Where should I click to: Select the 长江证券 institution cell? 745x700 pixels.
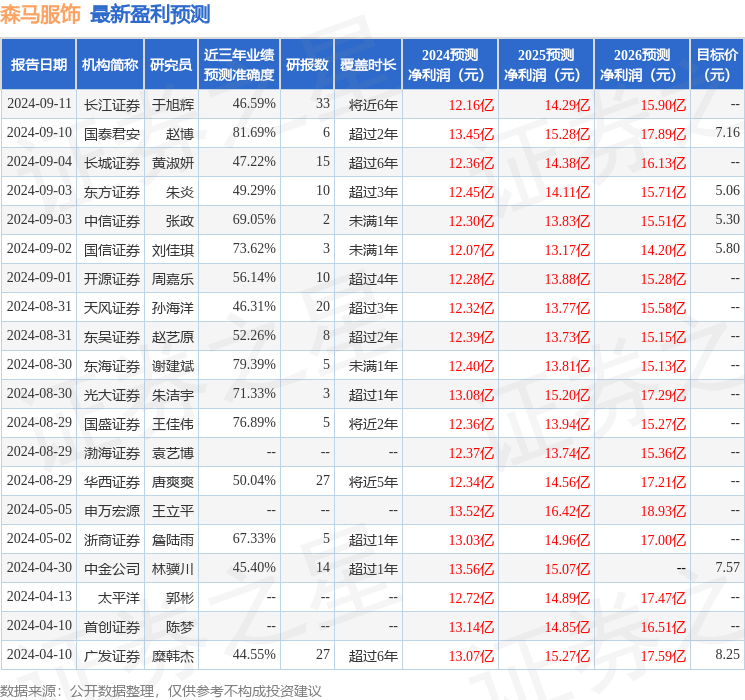point(112,105)
